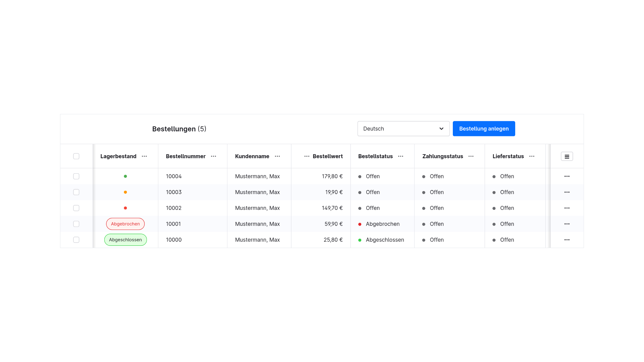Check the row for order 10000
Screen dimensions: 644x362
(x=76, y=240)
